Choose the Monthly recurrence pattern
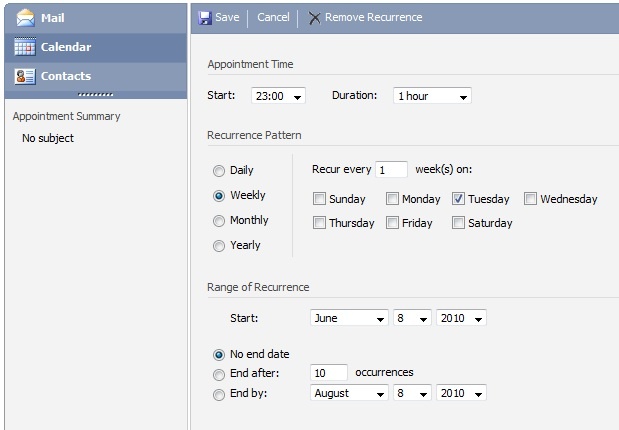619x430 pixels. click(219, 221)
